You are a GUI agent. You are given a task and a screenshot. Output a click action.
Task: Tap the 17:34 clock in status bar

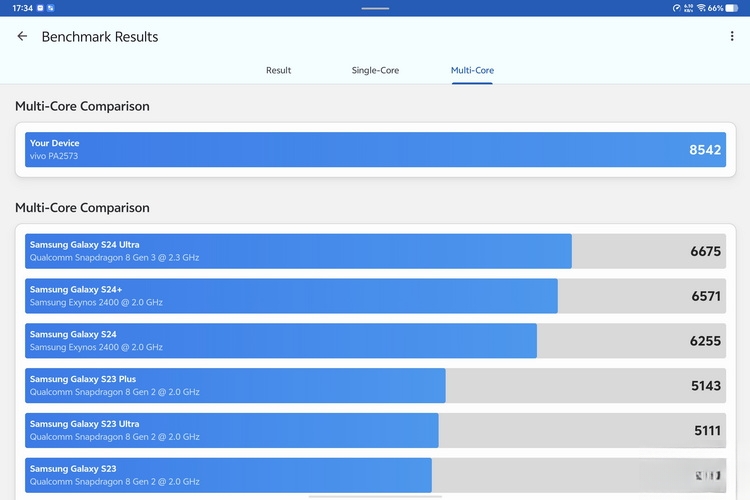tap(22, 8)
